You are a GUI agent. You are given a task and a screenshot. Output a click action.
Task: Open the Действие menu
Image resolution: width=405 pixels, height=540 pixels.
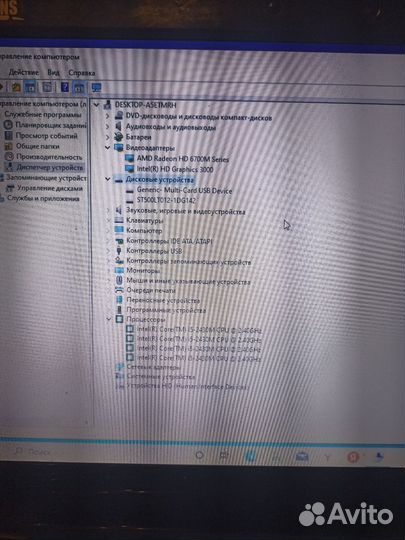[x=23, y=72]
